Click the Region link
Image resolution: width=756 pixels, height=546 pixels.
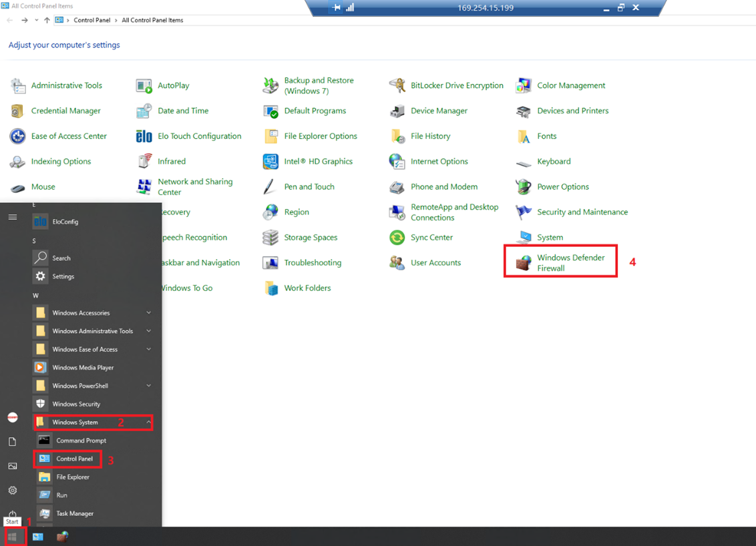[297, 212]
